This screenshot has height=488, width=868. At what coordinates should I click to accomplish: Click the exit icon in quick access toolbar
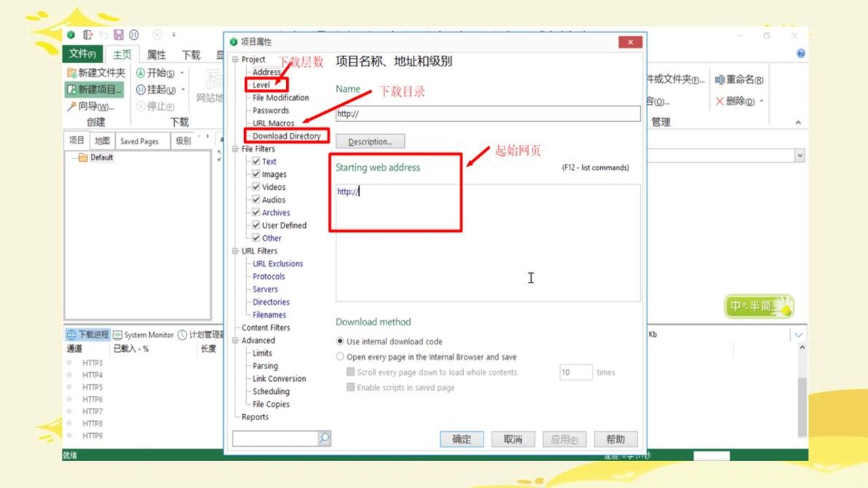coord(87,35)
